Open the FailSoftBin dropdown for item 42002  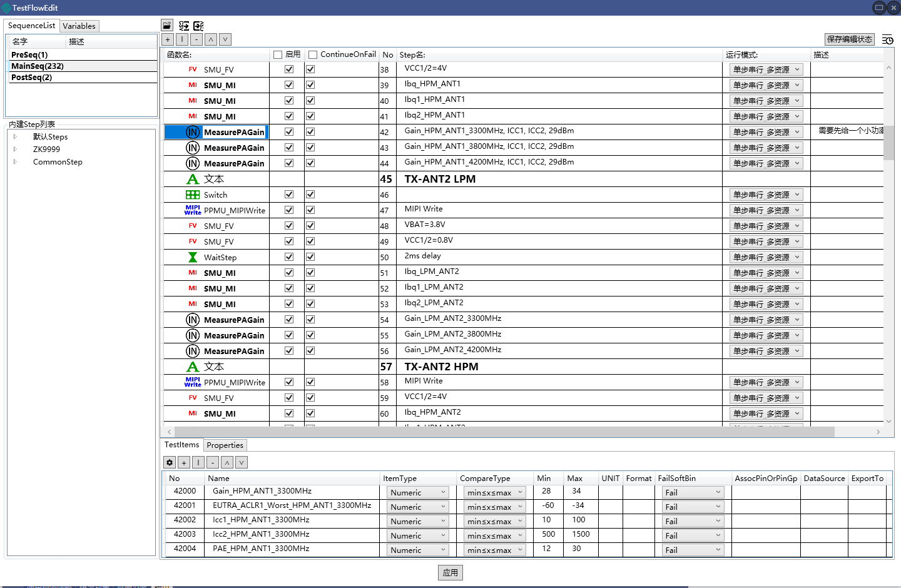coord(693,522)
